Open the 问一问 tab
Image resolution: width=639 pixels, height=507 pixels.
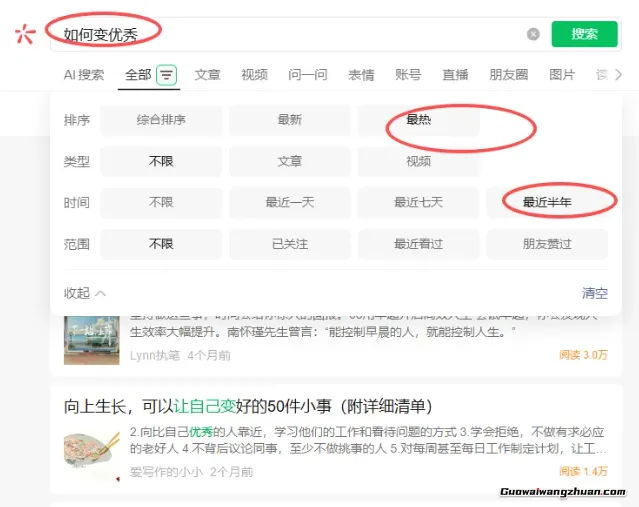[x=308, y=75]
